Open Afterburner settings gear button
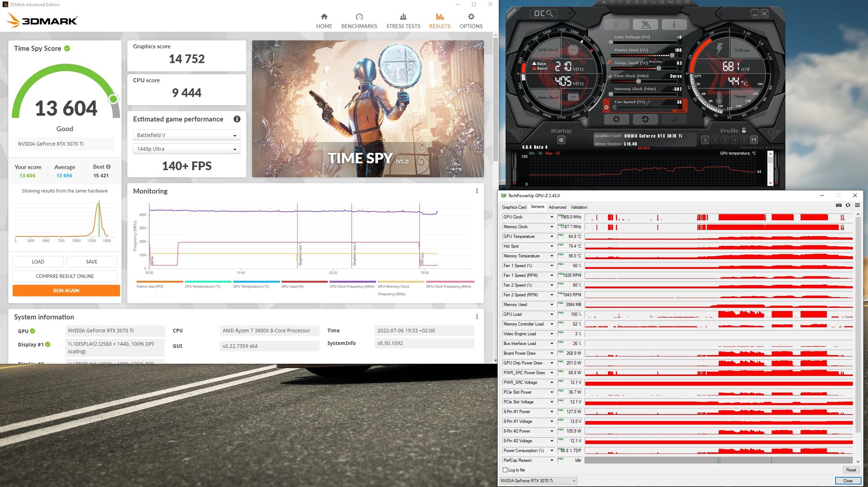The height and width of the screenshot is (487, 868). pyautogui.click(x=616, y=120)
